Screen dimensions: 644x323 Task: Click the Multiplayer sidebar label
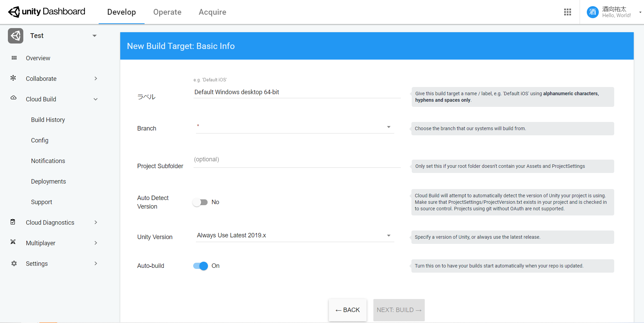pyautogui.click(x=41, y=243)
